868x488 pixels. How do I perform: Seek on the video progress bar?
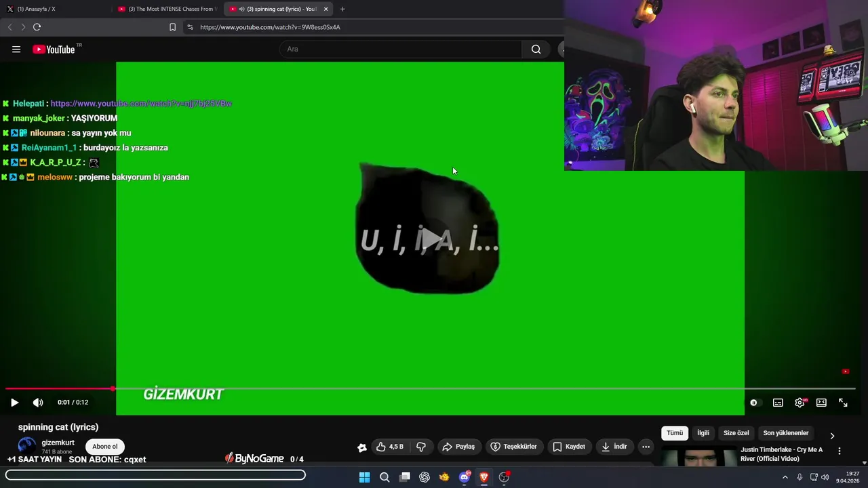point(431,388)
